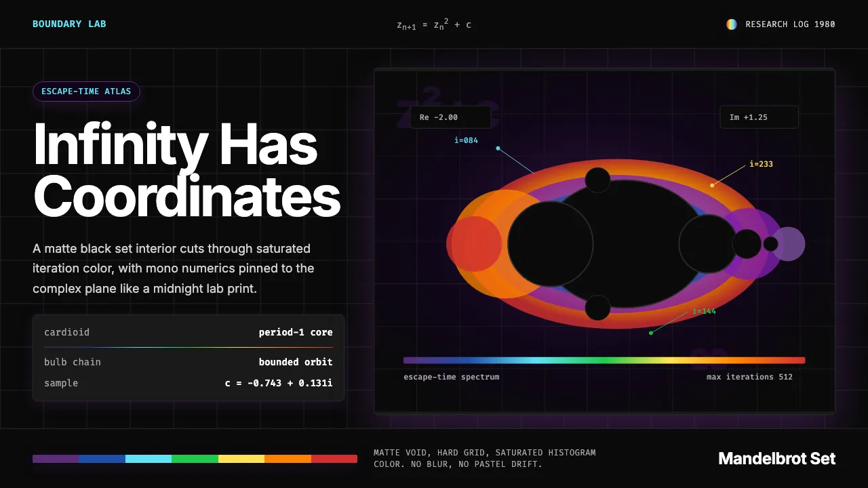Click the Mandelbrot Set title text
The image size is (868, 488).
click(777, 459)
